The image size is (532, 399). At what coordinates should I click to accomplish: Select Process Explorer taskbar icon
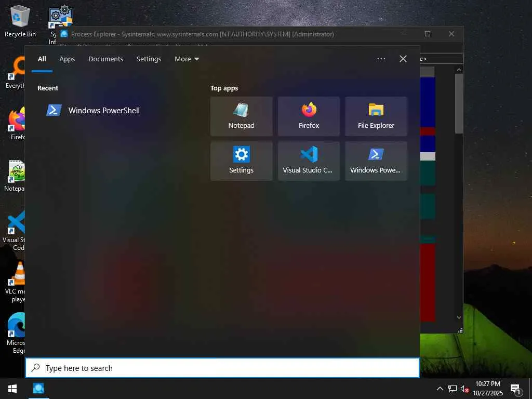tap(38, 388)
